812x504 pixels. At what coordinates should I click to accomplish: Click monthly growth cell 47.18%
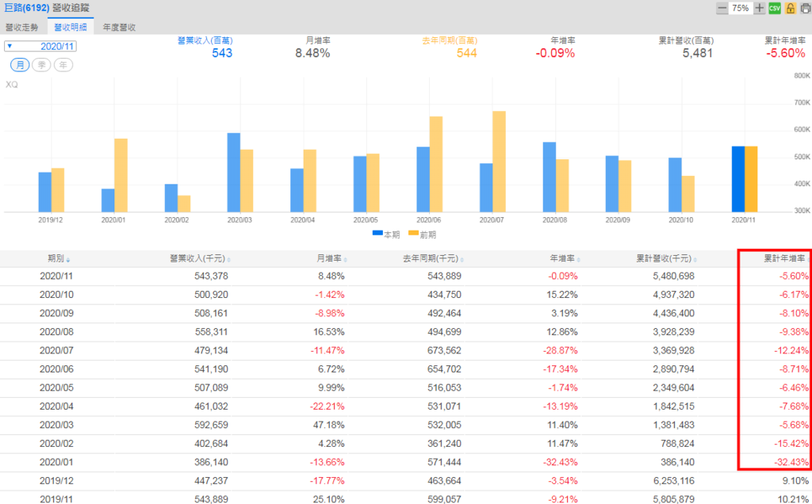329,426
